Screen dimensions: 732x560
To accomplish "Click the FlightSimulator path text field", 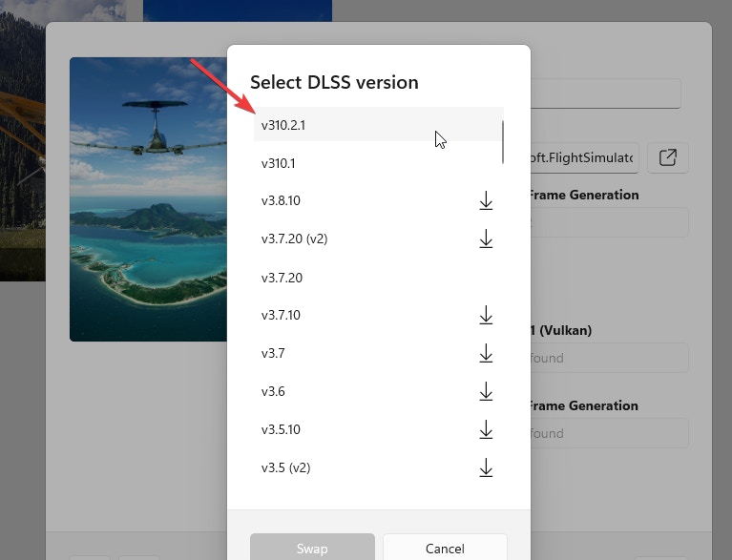I will tap(584, 157).
